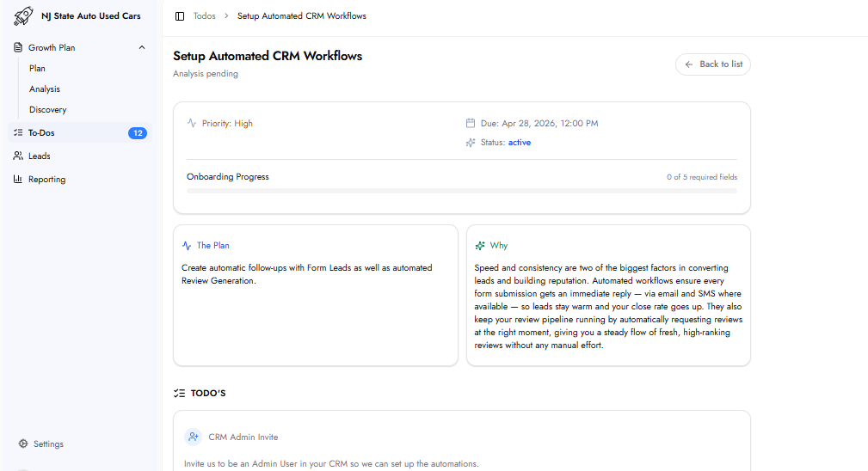Image resolution: width=868 pixels, height=471 pixels.
Task: Click the Leads people icon
Action: [x=18, y=156]
